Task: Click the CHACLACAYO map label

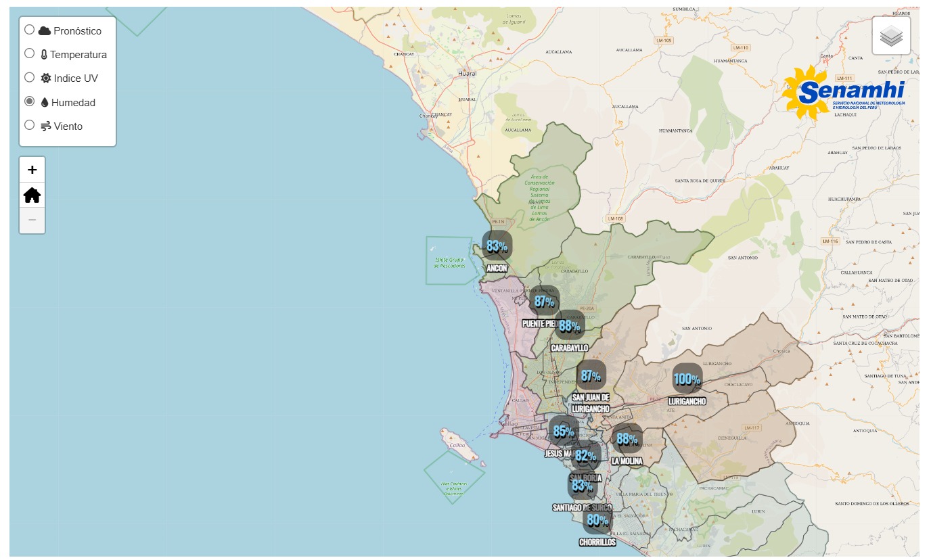Action: click(x=737, y=384)
